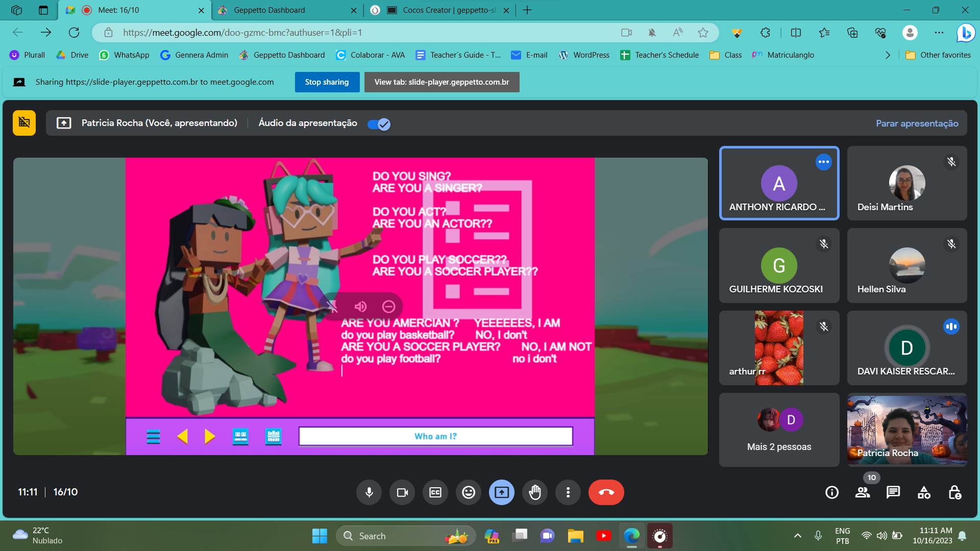The height and width of the screenshot is (551, 980).
Task: Open Edge Collections icon
Action: pos(852,33)
